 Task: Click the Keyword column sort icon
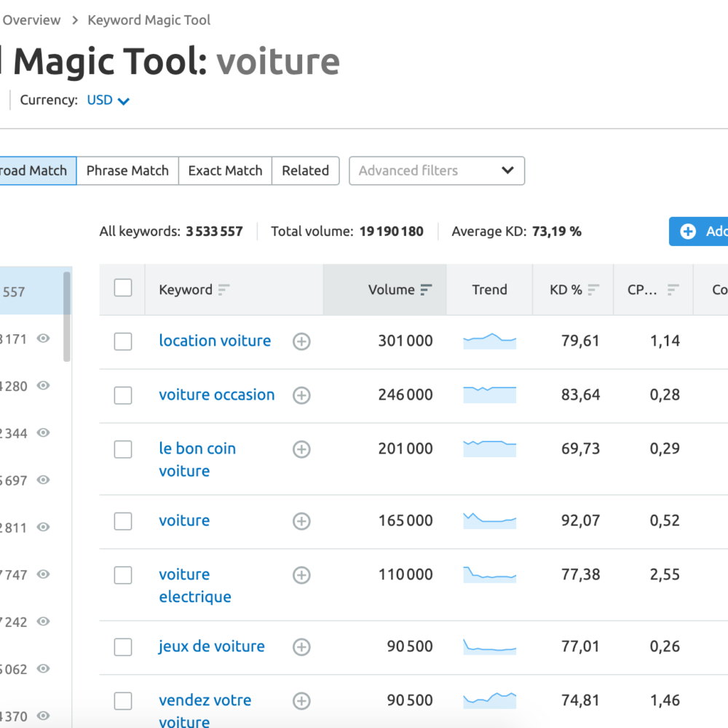(223, 290)
